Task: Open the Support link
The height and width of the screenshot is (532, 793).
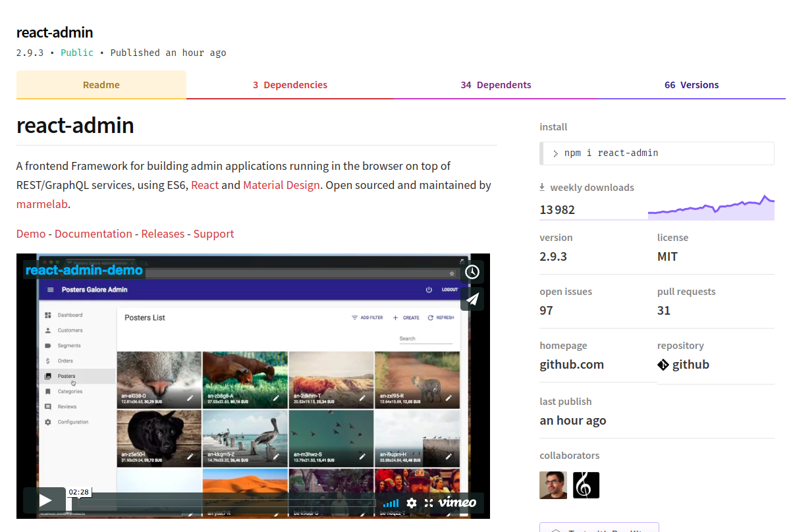Action: coord(213,234)
